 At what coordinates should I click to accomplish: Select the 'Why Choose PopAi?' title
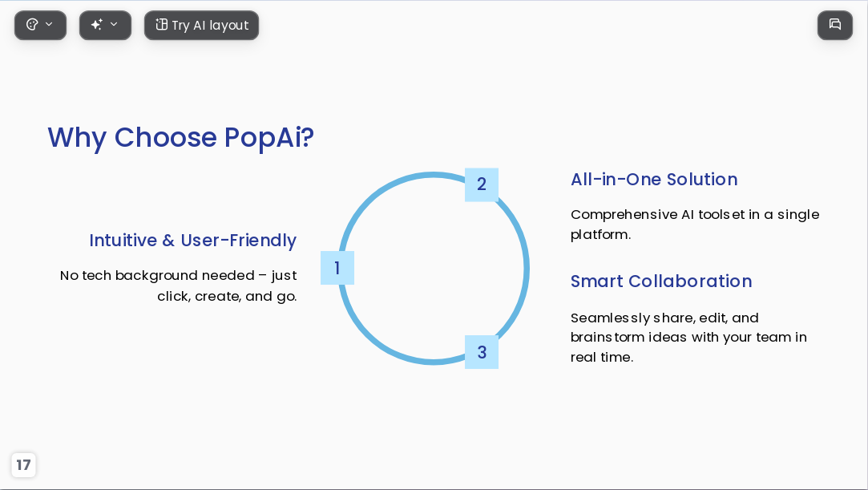[180, 137]
